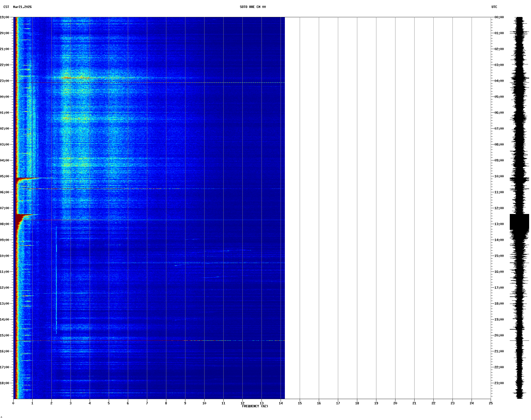Click the 25 Hz tick on frequency axis

tap(491, 403)
